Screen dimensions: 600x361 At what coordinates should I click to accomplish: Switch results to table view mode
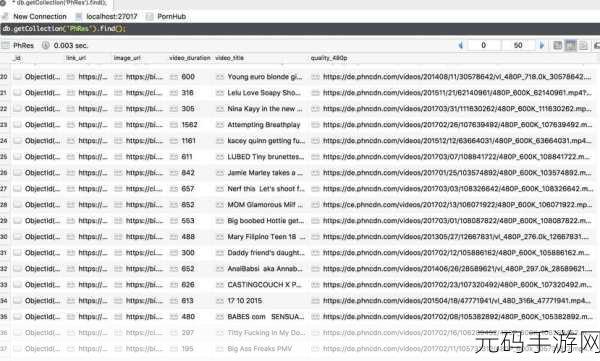(x=571, y=46)
